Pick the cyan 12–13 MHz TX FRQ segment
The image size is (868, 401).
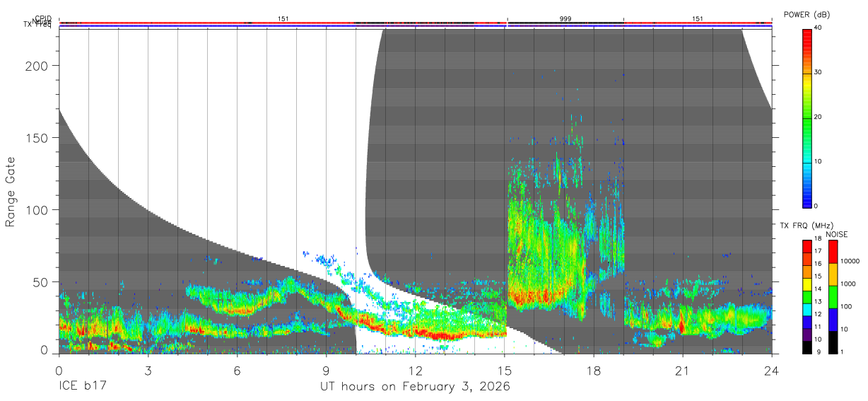point(807,309)
